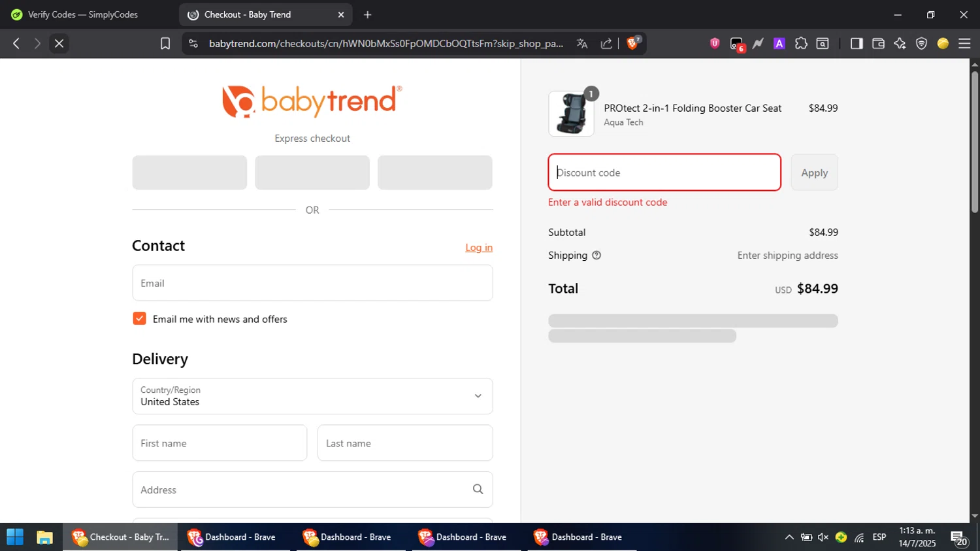Click third express checkout button
The width and height of the screenshot is (980, 551).
point(435,173)
